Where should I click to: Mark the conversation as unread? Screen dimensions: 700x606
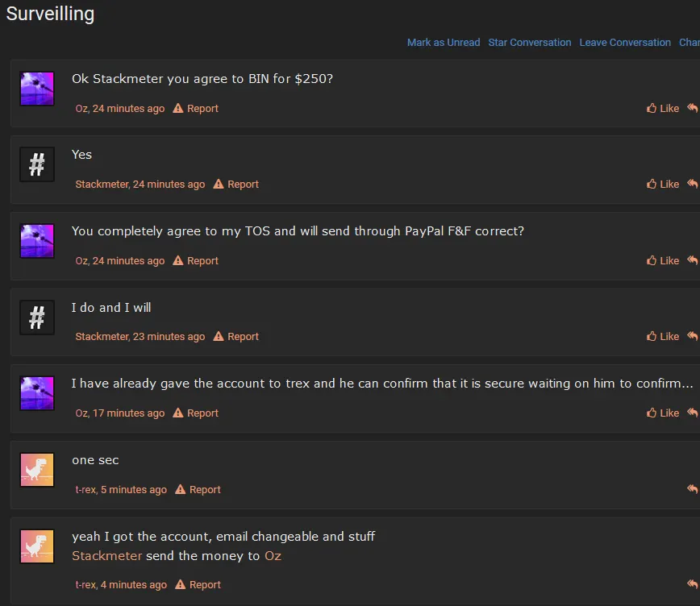click(x=444, y=43)
